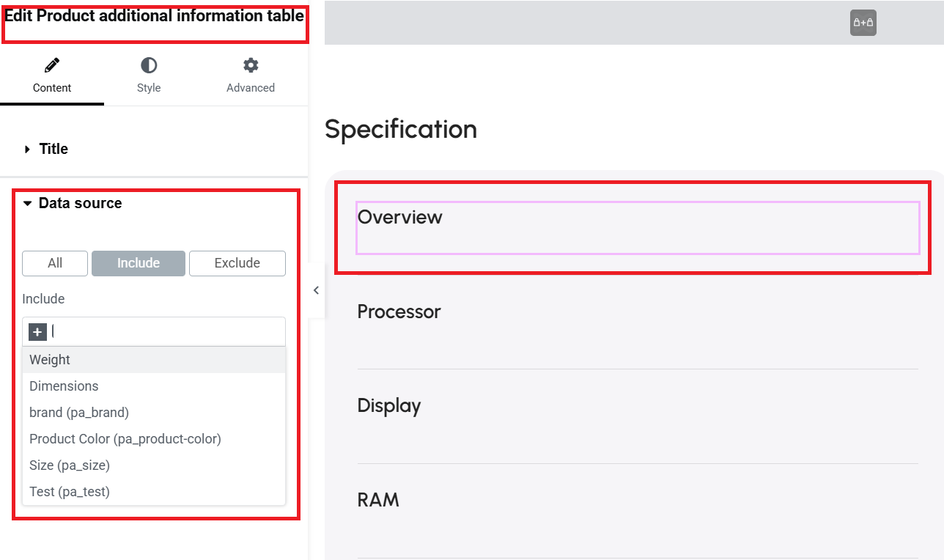Click the plus icon in Include field

pos(38,332)
